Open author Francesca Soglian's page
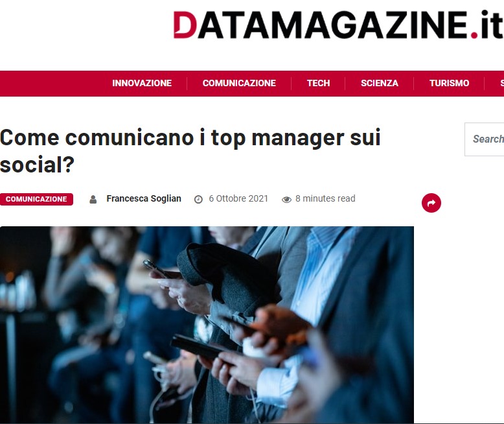504x424 pixels. [144, 198]
